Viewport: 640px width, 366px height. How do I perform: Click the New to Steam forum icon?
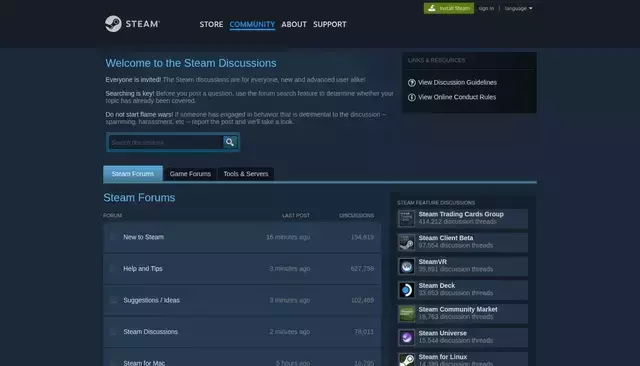(x=113, y=237)
